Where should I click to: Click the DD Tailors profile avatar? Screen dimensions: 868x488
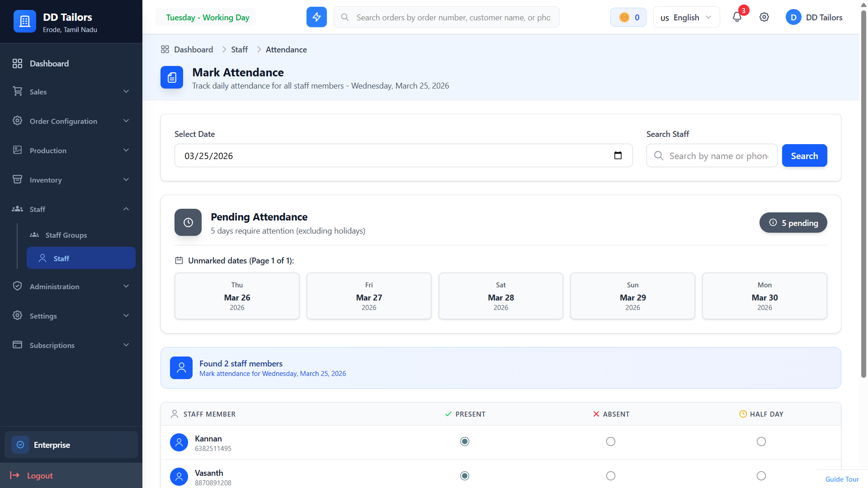[793, 17]
